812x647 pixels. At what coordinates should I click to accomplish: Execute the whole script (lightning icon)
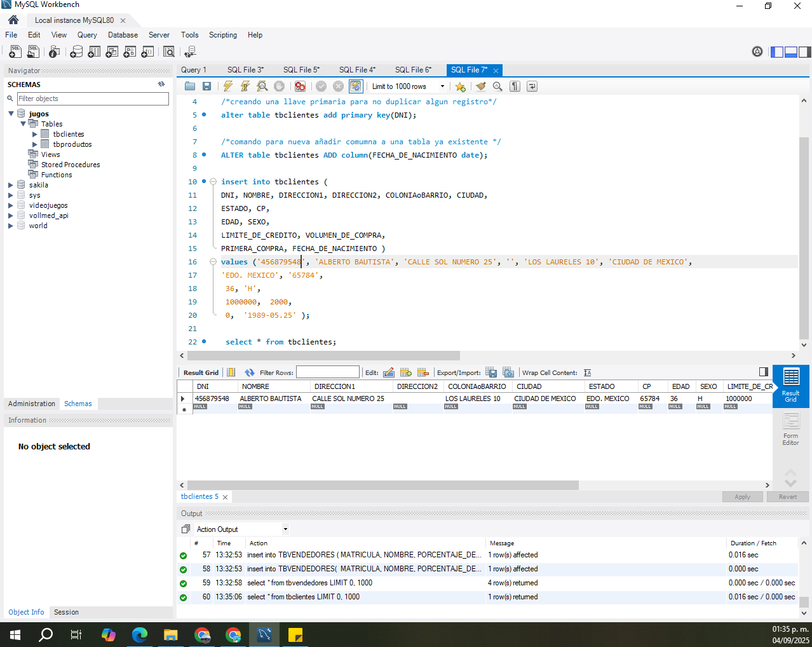coord(228,86)
